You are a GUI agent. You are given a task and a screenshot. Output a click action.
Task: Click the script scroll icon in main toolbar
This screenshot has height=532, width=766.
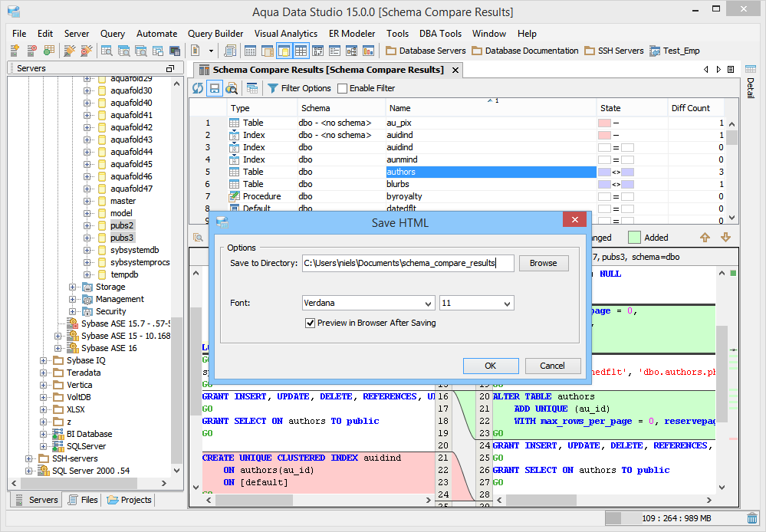[x=230, y=51]
